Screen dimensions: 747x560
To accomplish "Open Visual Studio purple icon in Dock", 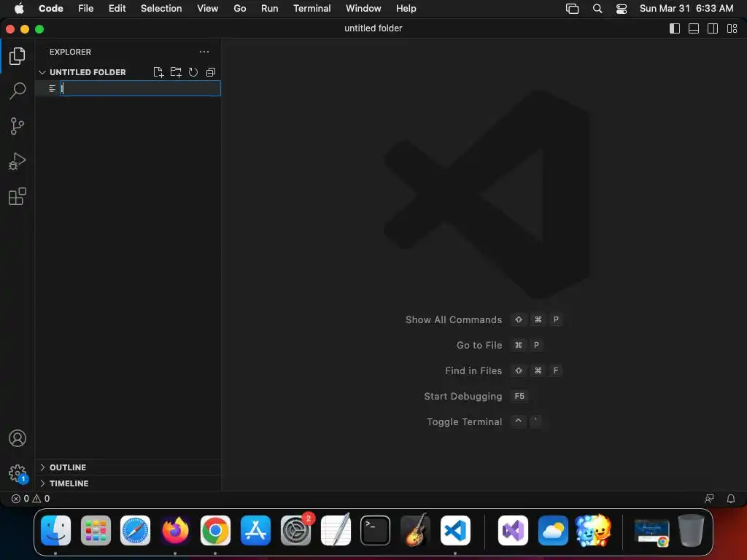I will (513, 530).
